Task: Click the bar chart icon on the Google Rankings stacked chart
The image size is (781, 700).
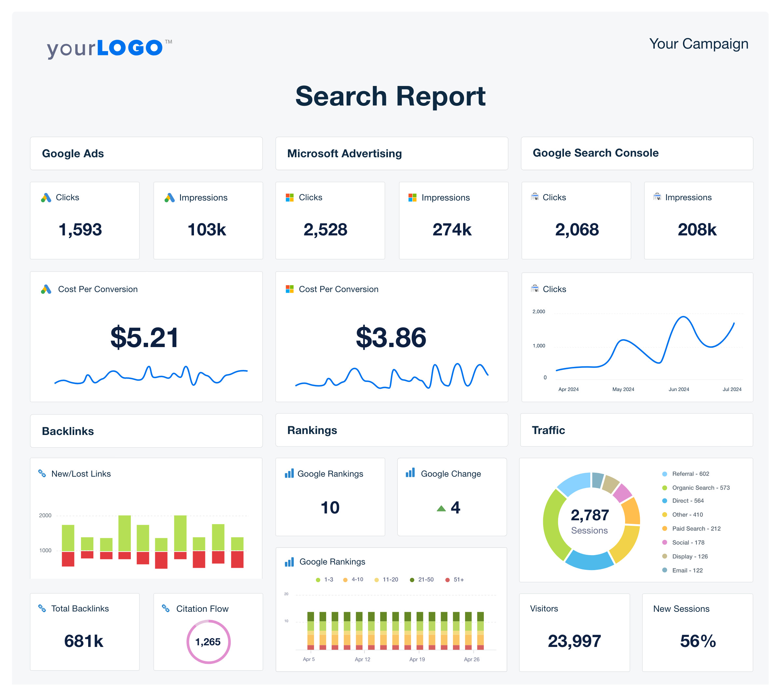Action: coord(289,562)
